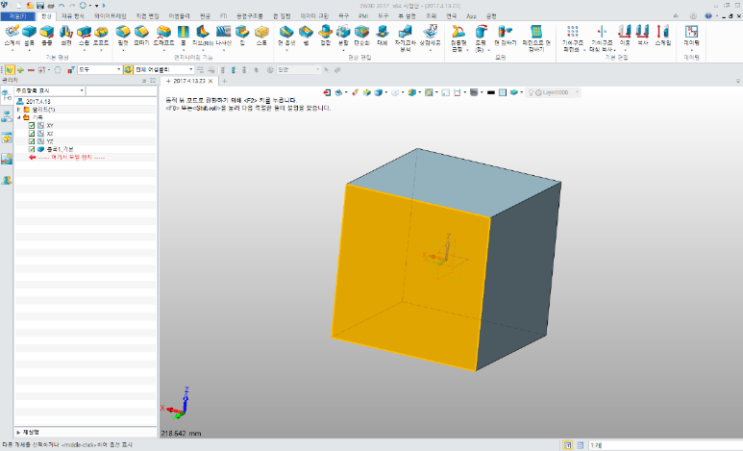Switch to the Wireframe (와이어프레임) ribbon tab
The width and height of the screenshot is (743, 451).
click(110, 16)
